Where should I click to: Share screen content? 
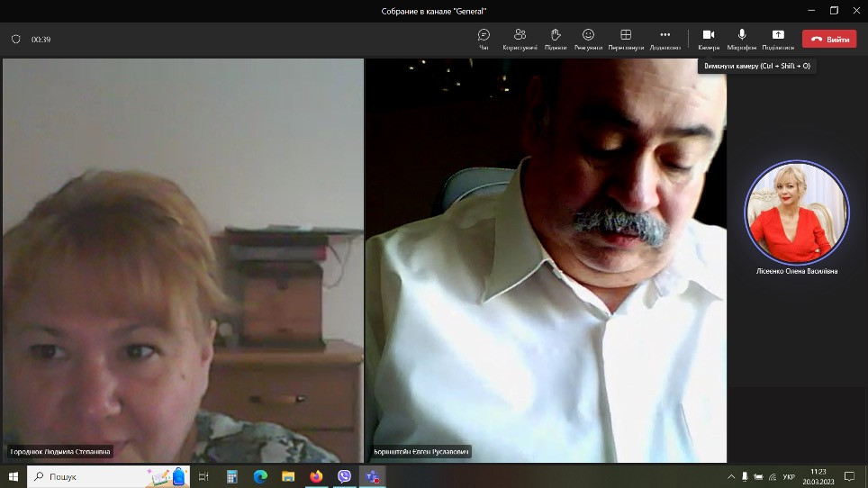click(x=778, y=40)
